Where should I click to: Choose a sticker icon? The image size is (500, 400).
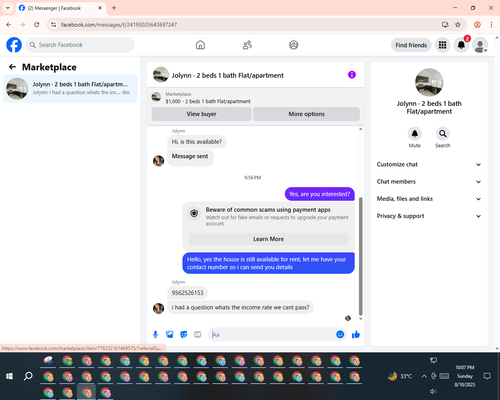point(184,334)
